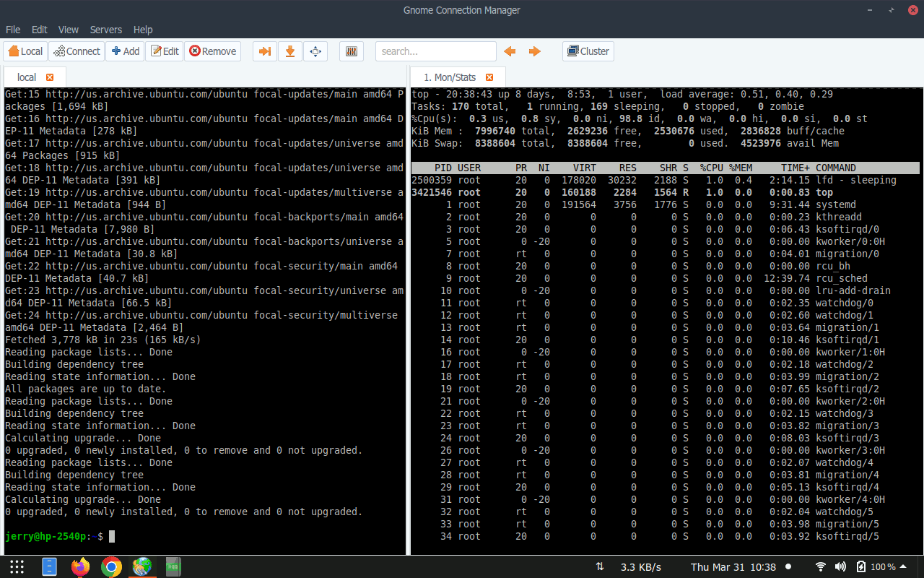924x578 pixels.
Task: Split terminal vertically with arrow-down-bar icon
Action: tap(289, 51)
